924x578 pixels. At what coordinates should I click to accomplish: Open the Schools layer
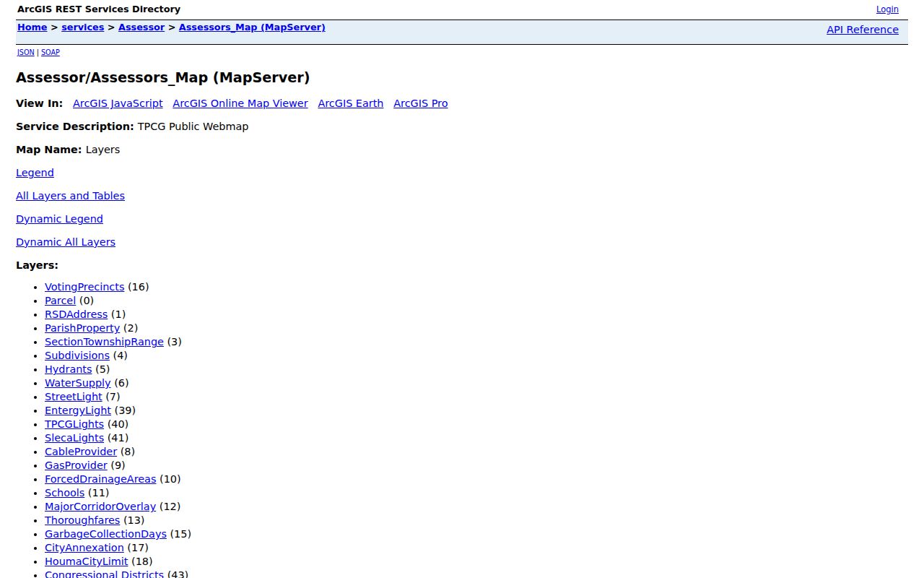[x=64, y=493]
